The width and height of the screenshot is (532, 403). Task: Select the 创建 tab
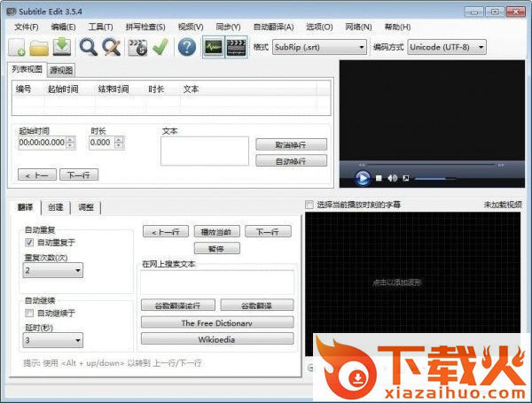(56, 207)
